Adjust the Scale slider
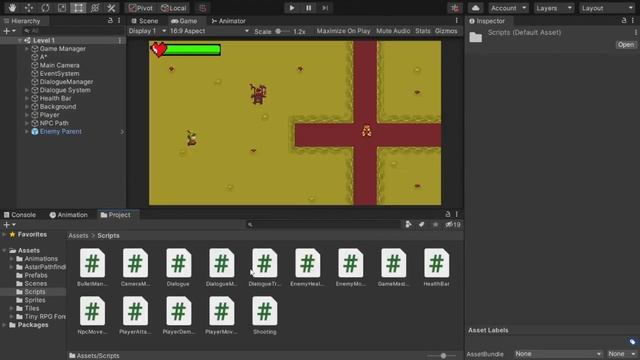Image resolution: width=640 pixels, height=360 pixels. click(x=282, y=31)
